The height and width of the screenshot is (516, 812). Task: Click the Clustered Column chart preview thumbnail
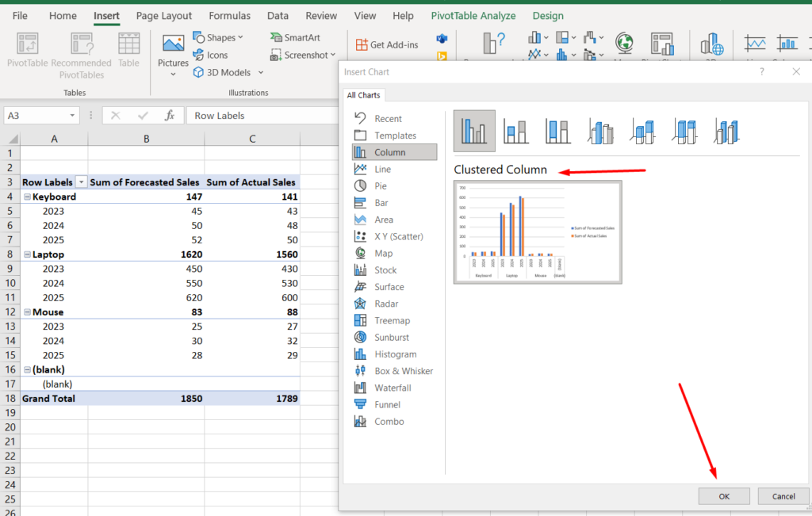pyautogui.click(x=538, y=232)
